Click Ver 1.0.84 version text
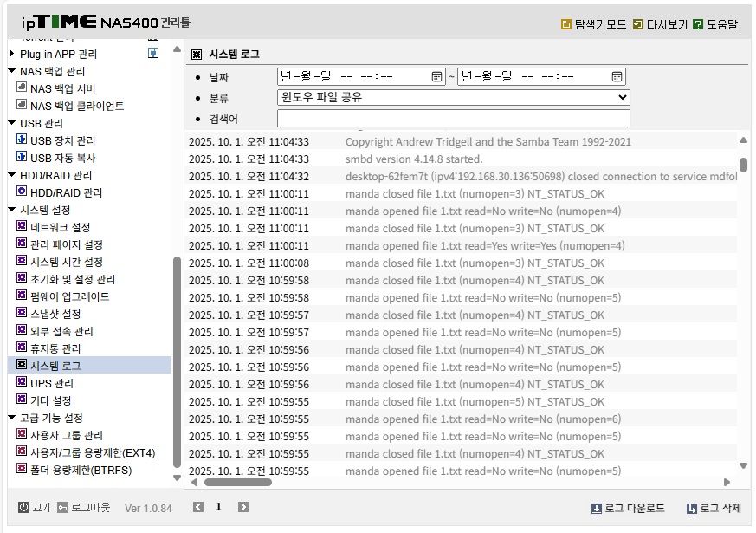This screenshot has height=533, width=756. pos(148,509)
